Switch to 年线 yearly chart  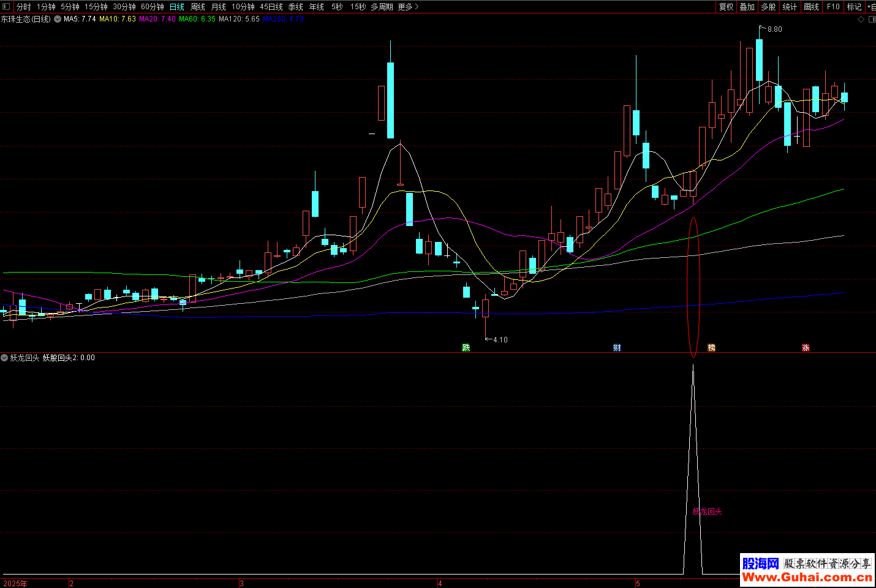click(x=317, y=7)
